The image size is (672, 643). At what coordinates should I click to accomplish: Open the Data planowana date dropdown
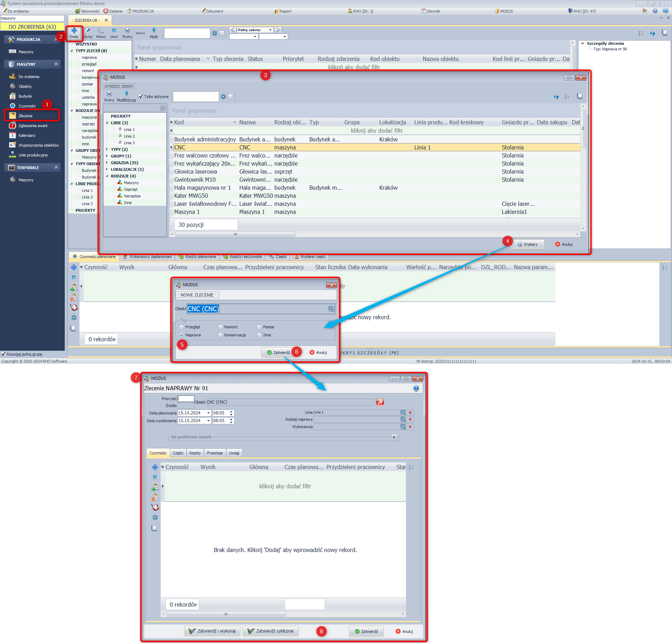208,413
